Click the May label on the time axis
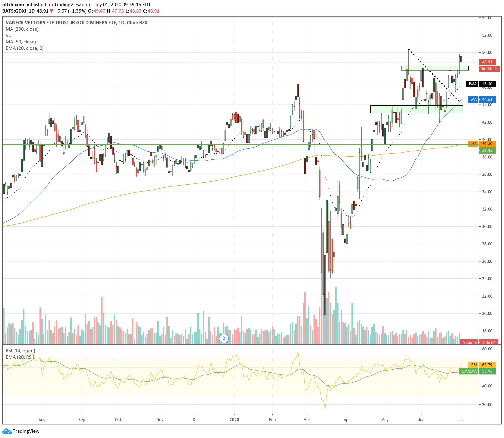Viewport: 504px width, 438px height. pos(385,420)
